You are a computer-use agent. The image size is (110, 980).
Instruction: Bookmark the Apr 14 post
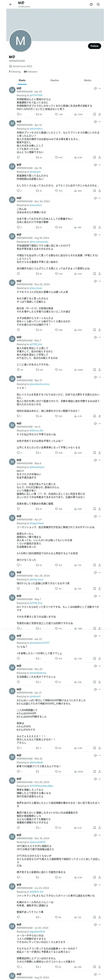click(95, 157)
